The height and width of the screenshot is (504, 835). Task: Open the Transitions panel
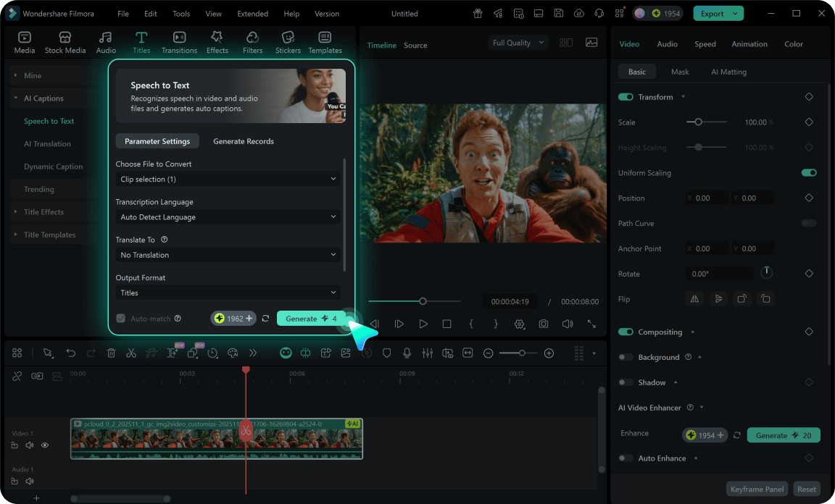point(179,41)
